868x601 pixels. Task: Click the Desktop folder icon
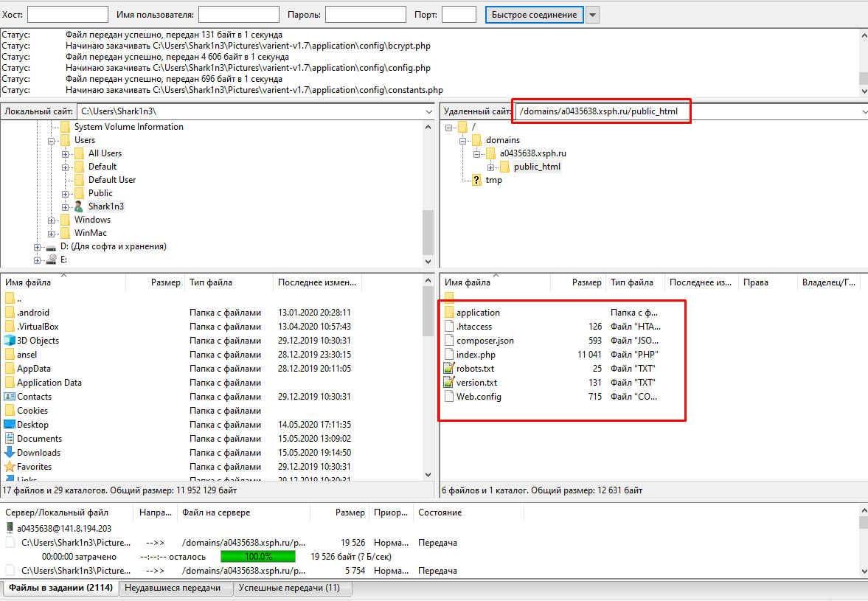[x=10, y=425]
